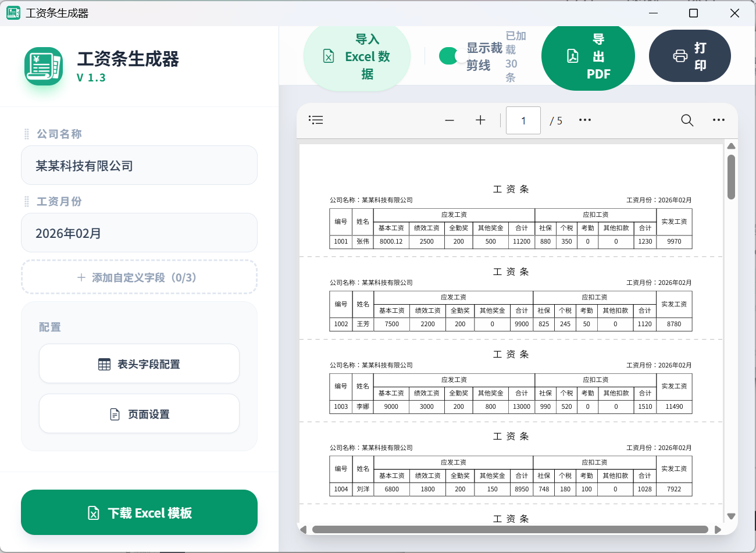The image size is (756, 553).
Task: Export payslips with 导出 PDF
Action: [x=588, y=56]
